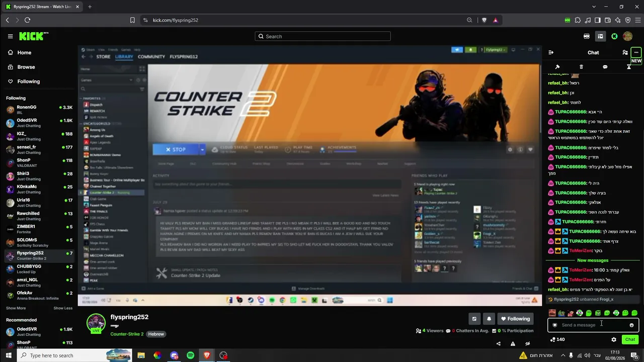Click the chat hourglass slow-mode icon

tap(629, 67)
